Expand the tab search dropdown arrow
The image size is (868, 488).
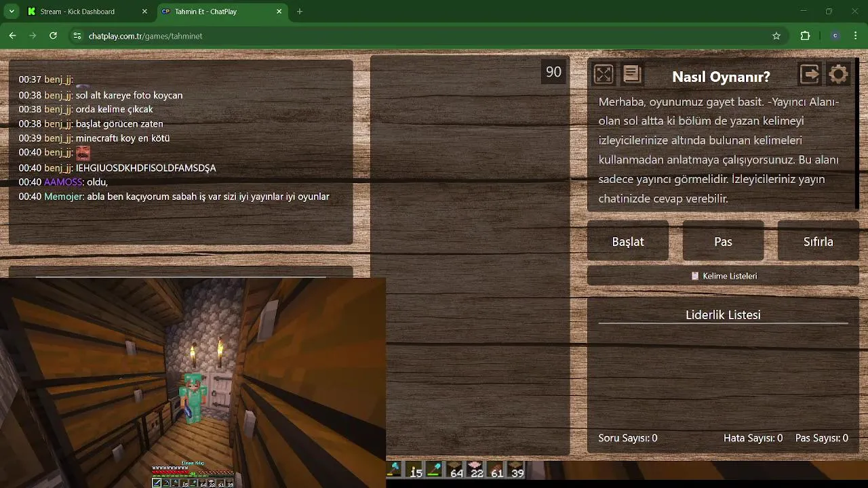[12, 12]
